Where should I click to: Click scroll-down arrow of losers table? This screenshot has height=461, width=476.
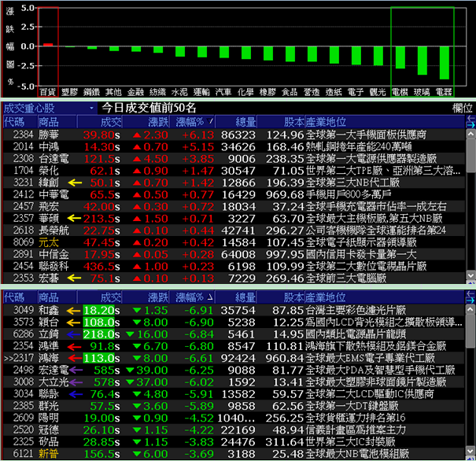coord(470,451)
